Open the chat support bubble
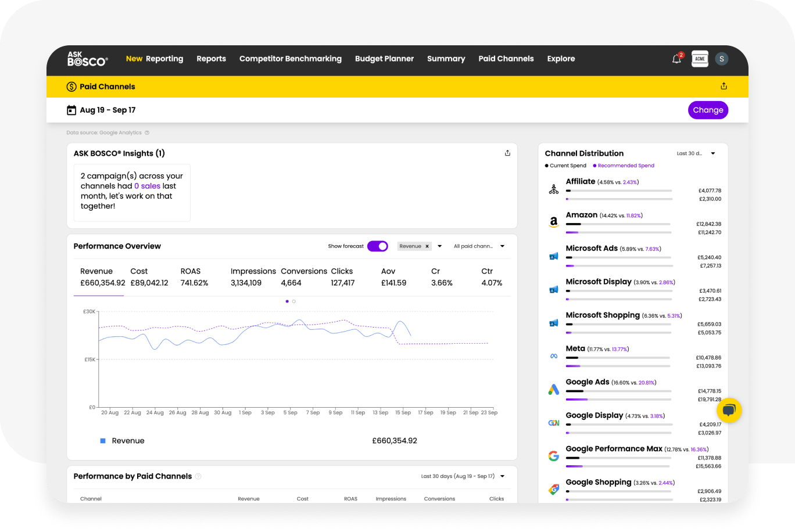 click(729, 410)
